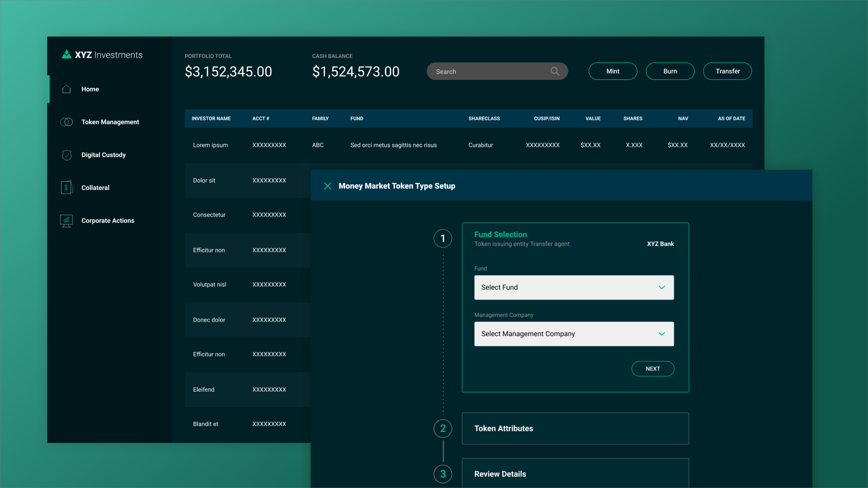Open the Select Fund dropdown

pos(574,287)
